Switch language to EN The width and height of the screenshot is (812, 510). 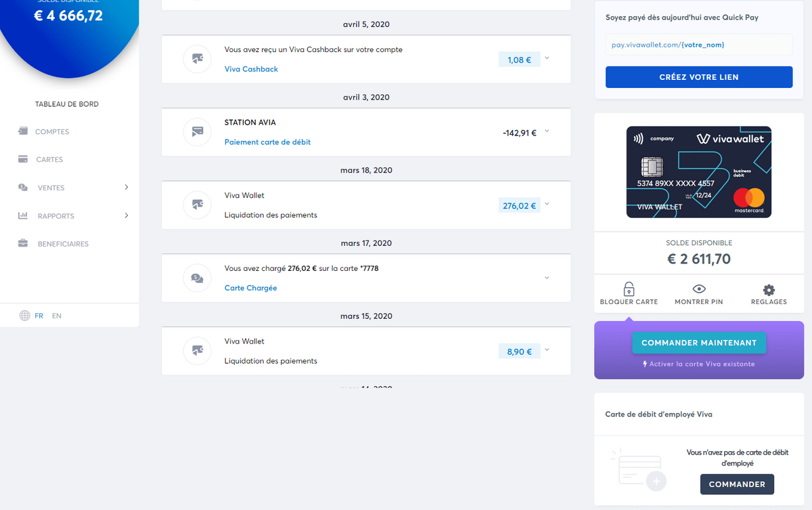click(x=57, y=316)
